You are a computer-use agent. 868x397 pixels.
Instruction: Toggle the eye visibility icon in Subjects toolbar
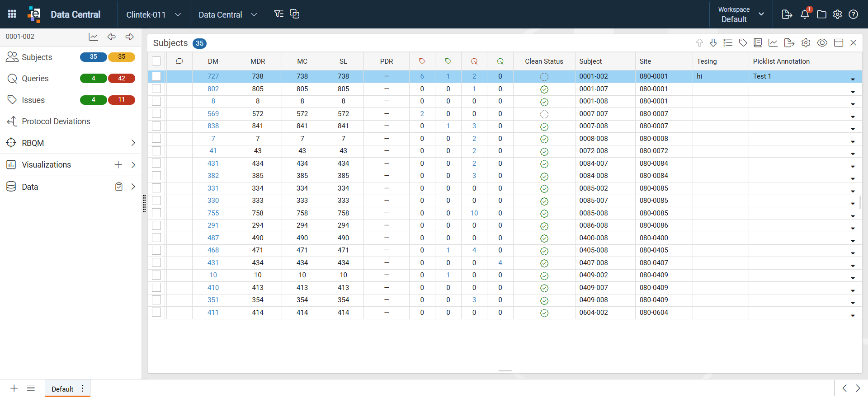click(822, 42)
